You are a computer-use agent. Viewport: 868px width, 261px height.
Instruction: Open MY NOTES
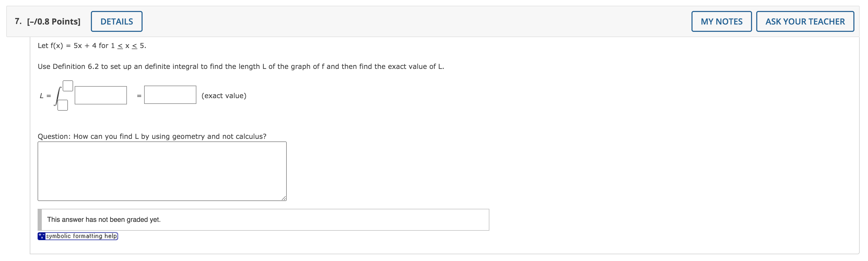click(x=722, y=21)
